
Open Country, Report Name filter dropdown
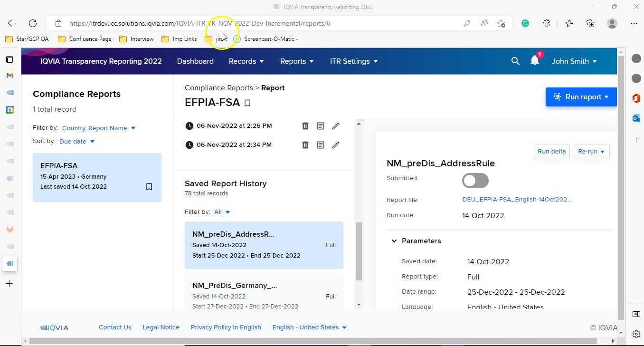click(x=99, y=128)
